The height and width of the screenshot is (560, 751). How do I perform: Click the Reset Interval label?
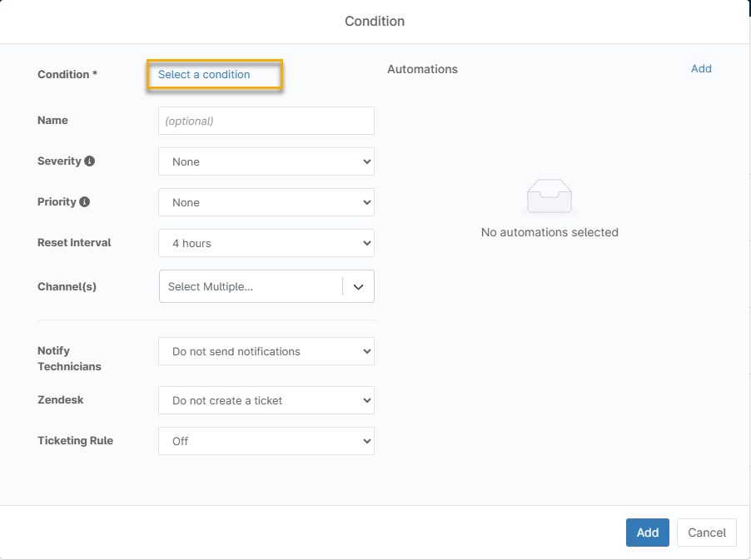point(74,243)
